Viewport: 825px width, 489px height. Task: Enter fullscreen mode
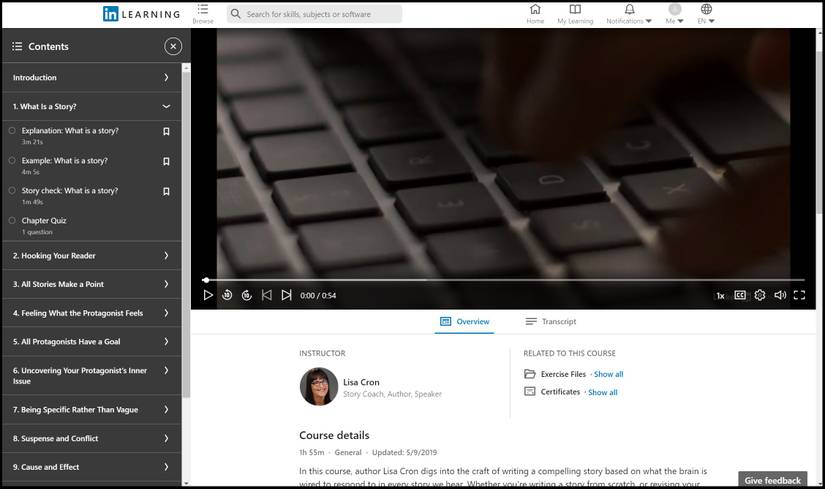pyautogui.click(x=799, y=295)
